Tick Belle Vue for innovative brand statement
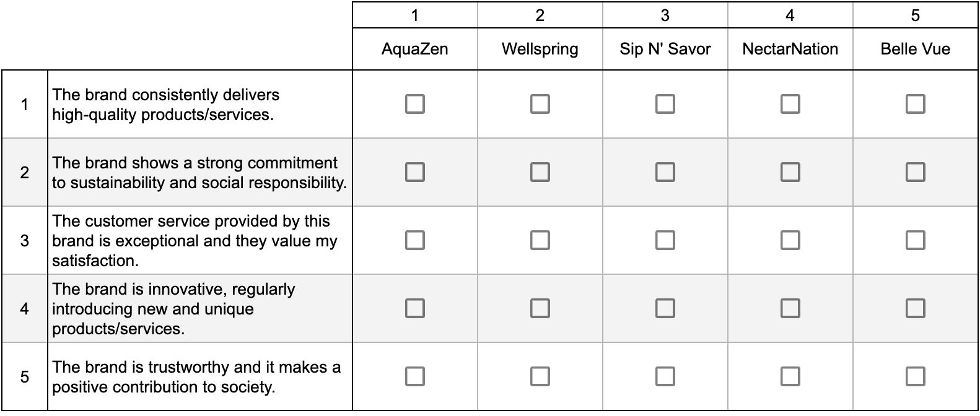Viewport: 980px width, 416px height. (915, 308)
